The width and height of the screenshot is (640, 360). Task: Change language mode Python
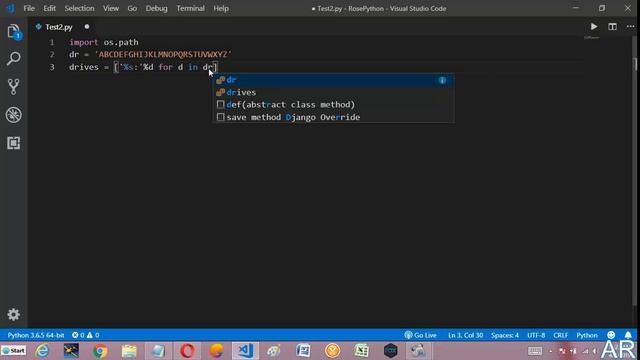pyautogui.click(x=587, y=335)
